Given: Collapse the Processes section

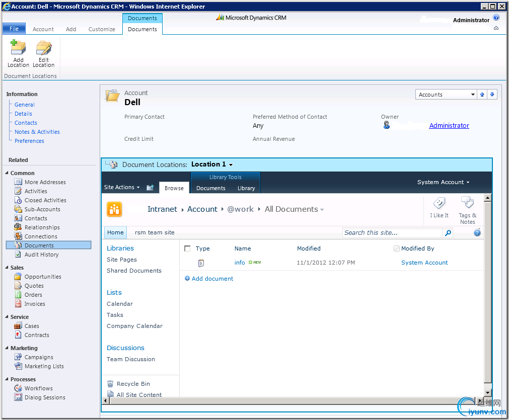Looking at the screenshot, I should click(x=7, y=379).
